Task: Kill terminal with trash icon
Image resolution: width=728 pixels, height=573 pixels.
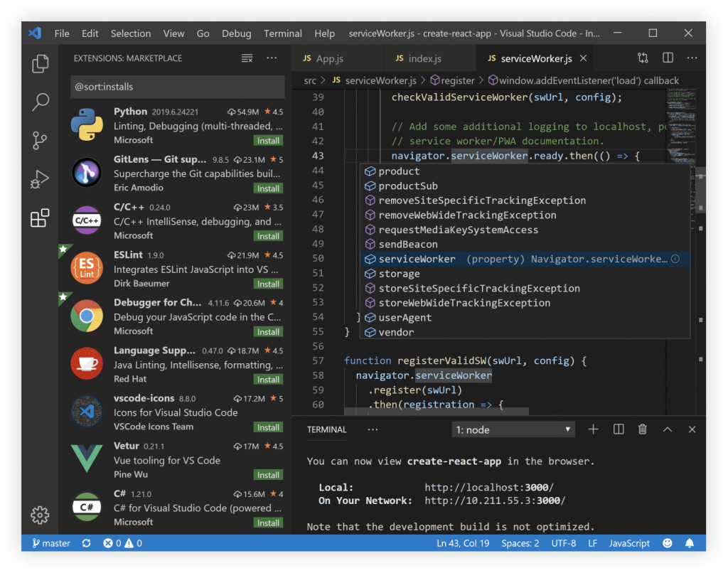Action: pyautogui.click(x=643, y=429)
